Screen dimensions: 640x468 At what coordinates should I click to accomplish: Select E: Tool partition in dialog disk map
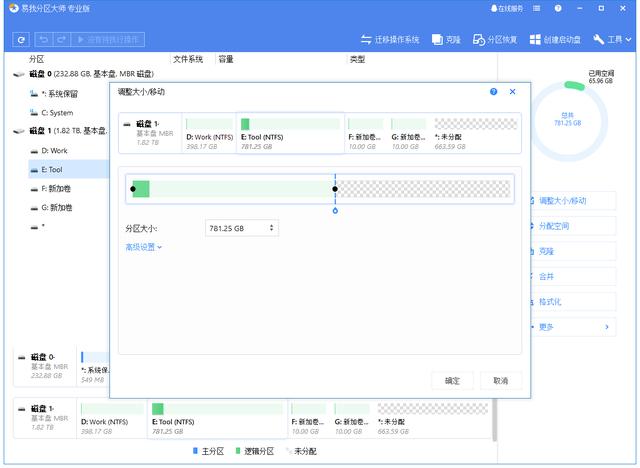(290, 134)
